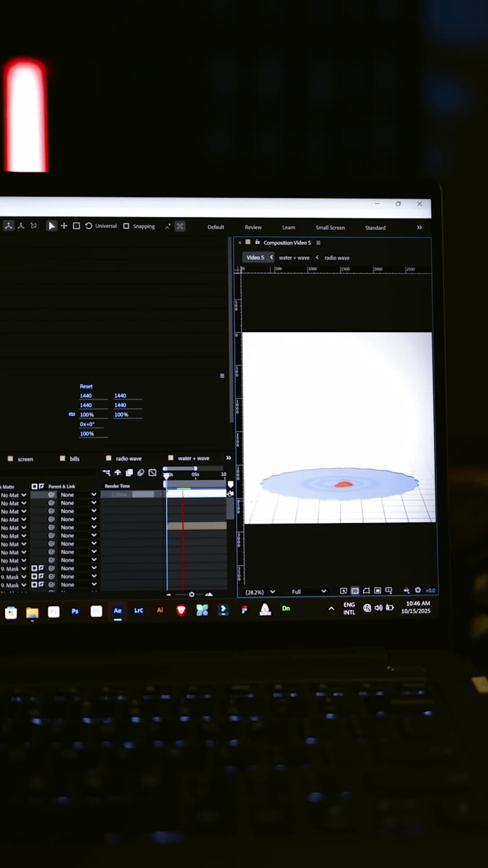This screenshot has width=488, height=868.
Task: Open the Composition Video 5 panel menu
Action: click(x=318, y=243)
